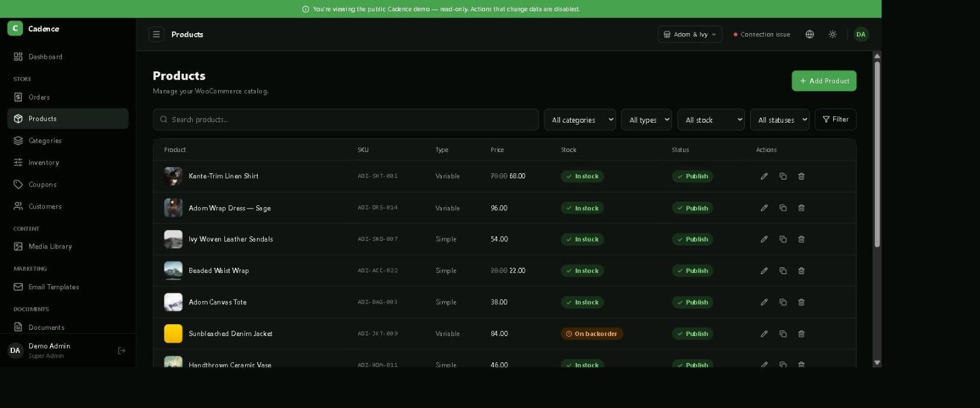Click the Filter button
Viewport: 980px width, 408px height.
(835, 120)
